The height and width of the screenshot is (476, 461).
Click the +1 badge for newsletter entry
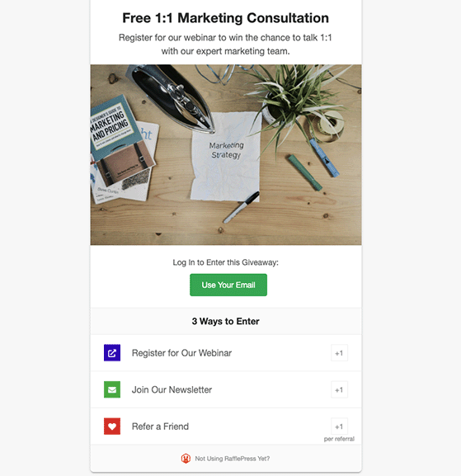click(x=339, y=389)
